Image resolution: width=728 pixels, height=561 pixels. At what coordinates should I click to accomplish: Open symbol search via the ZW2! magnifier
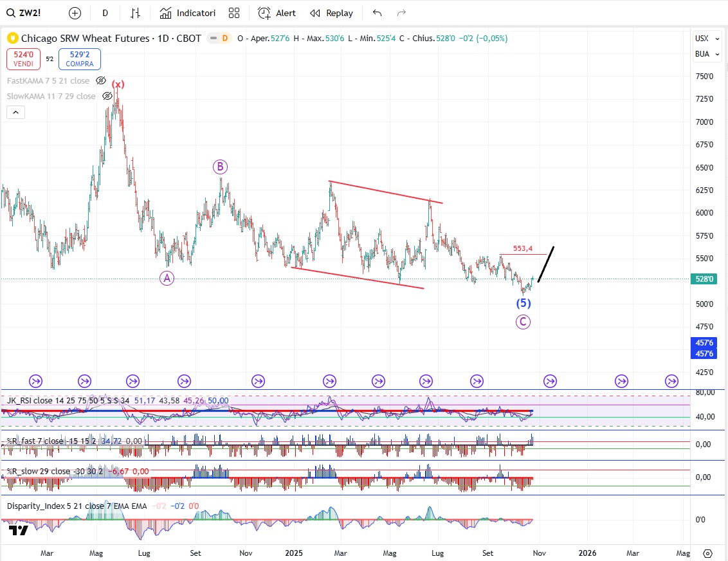[x=11, y=13]
